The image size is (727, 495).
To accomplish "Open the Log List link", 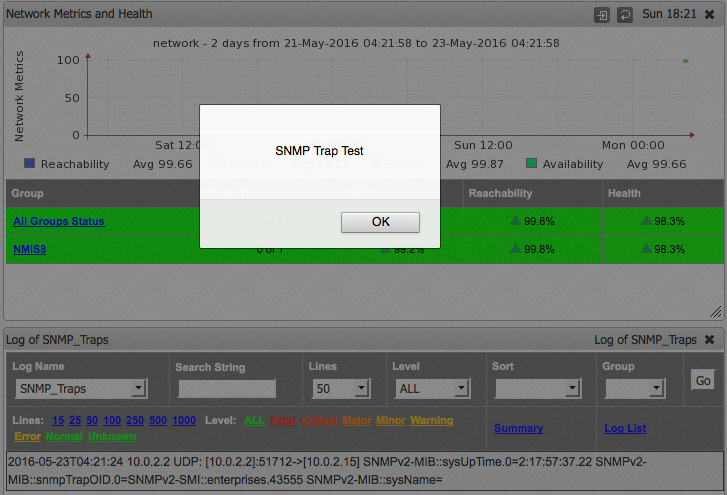I will 625,428.
